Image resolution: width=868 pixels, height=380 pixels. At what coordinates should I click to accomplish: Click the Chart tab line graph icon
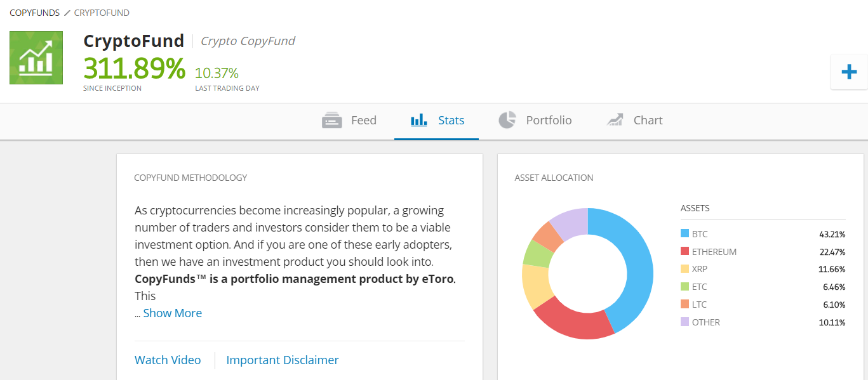(x=615, y=121)
